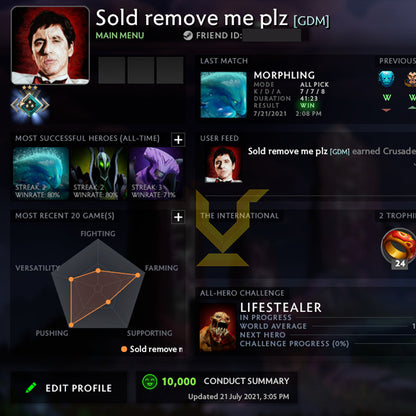
Task: Select Faceless Void hero tile with 71% winrate
Action: [x=156, y=173]
